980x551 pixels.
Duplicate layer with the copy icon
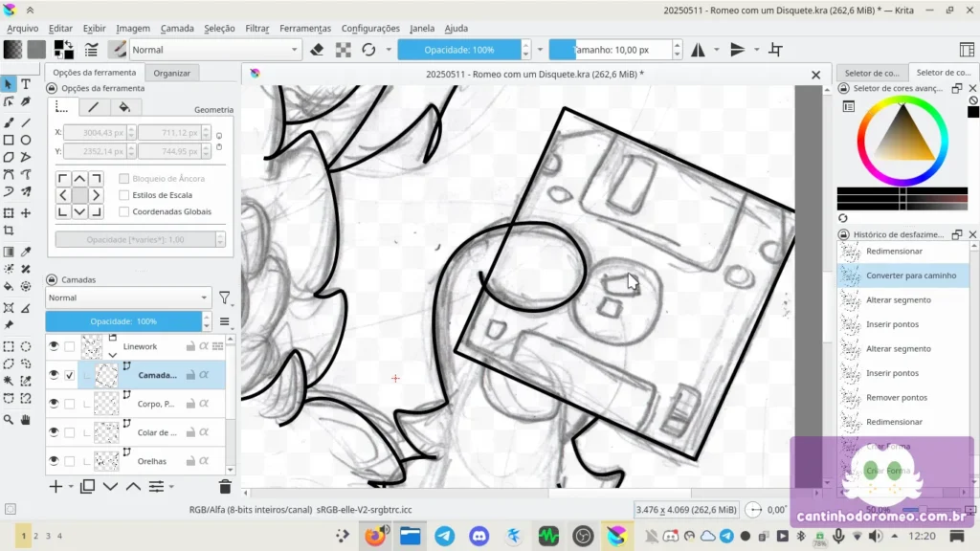pos(87,486)
